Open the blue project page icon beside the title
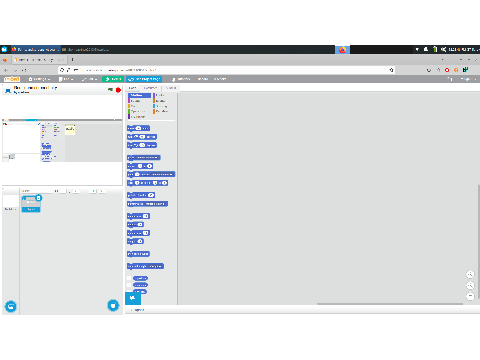 (8, 90)
